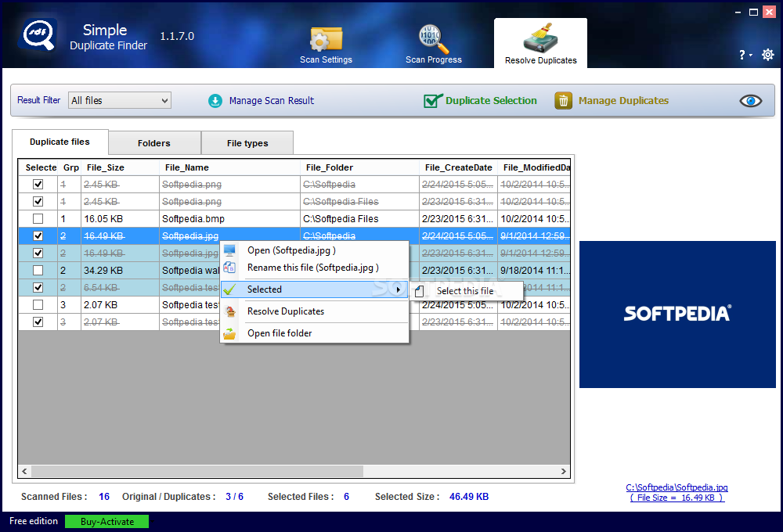Click the green checkmark icon beside Selected

[229, 289]
